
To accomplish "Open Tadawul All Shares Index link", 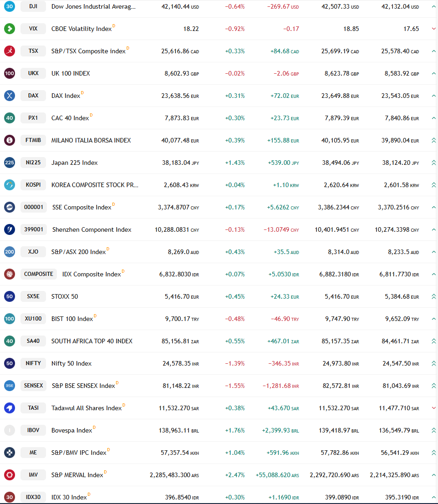I will pyautogui.click(x=87, y=408).
